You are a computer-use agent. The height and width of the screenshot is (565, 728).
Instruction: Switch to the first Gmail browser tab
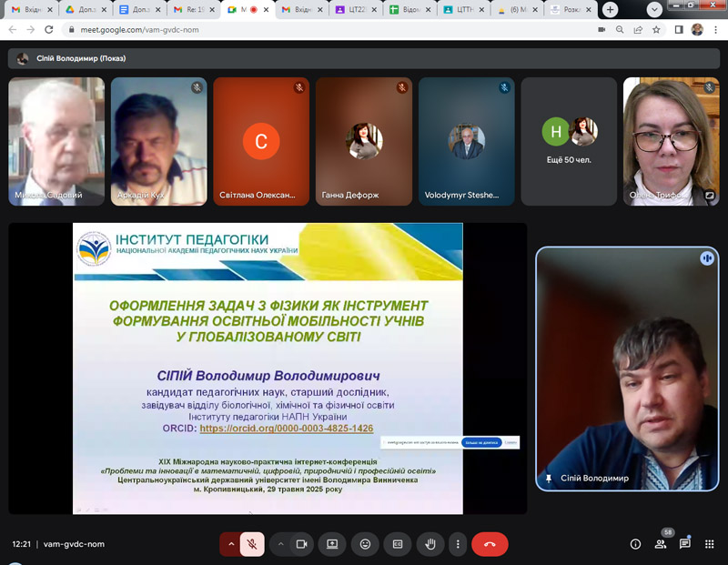(27, 9)
